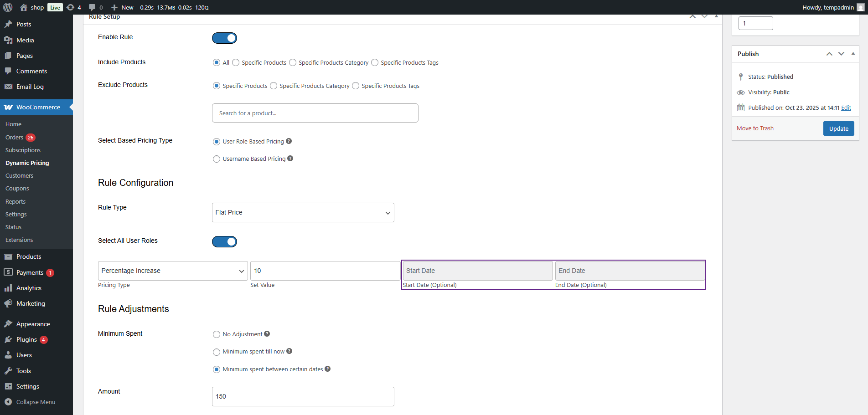Toggle the Select All User Roles switch
The image size is (868, 415).
tap(224, 241)
